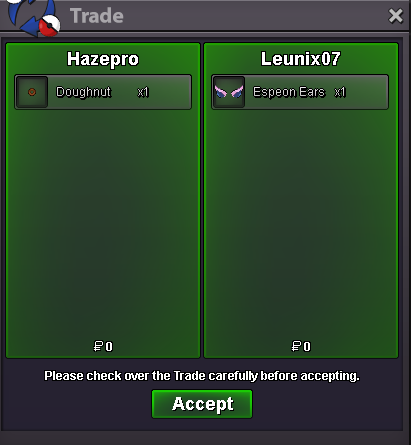Click the check over the Trade warning
This screenshot has width=411, height=445.
202,376
